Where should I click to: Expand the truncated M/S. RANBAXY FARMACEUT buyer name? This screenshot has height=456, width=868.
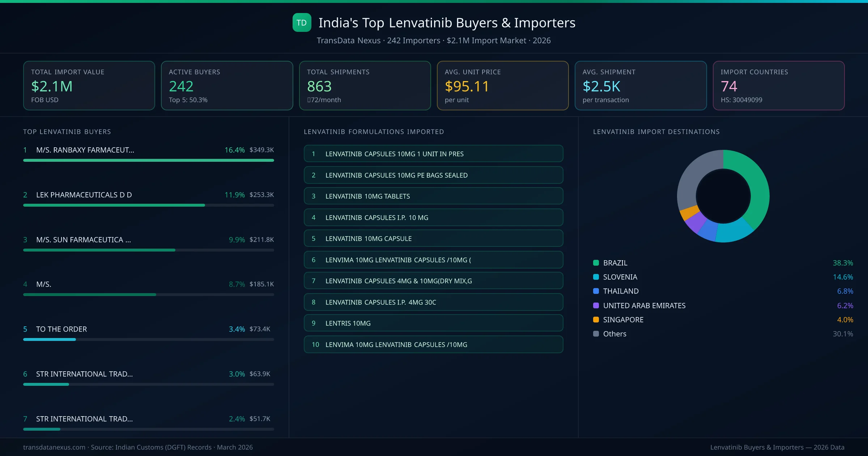pyautogui.click(x=85, y=149)
